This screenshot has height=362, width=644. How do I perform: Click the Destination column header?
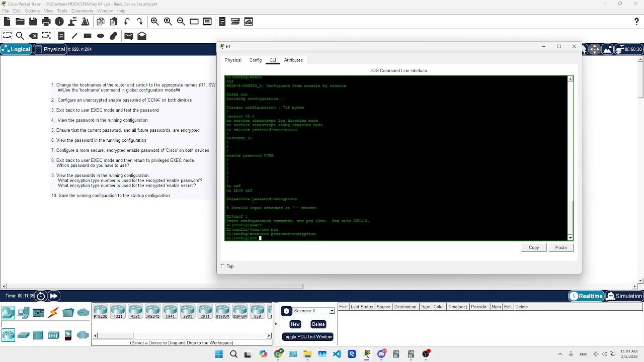pyautogui.click(x=405, y=307)
